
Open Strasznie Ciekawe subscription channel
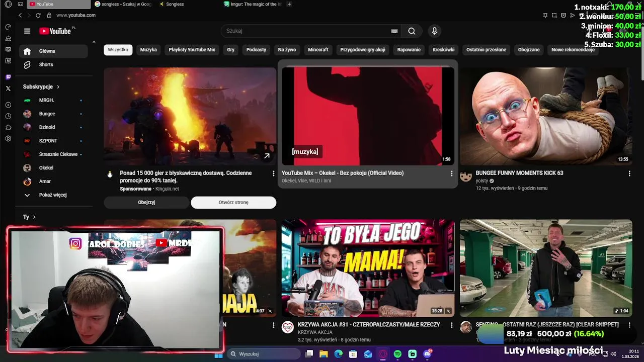click(x=54, y=154)
